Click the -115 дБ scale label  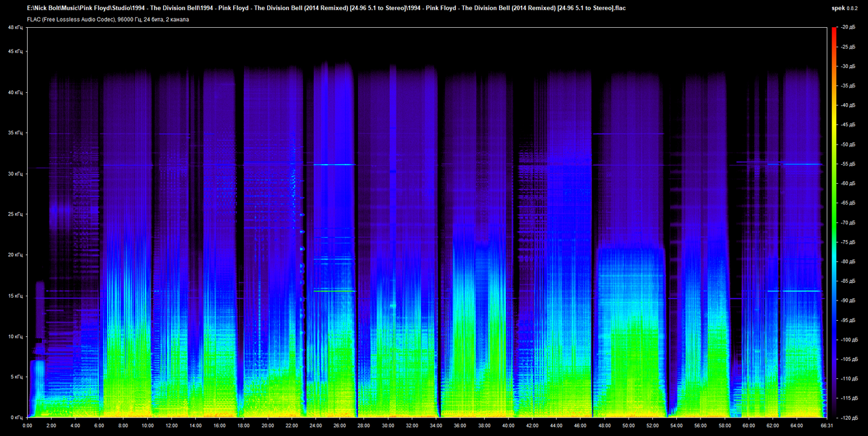[x=848, y=398]
